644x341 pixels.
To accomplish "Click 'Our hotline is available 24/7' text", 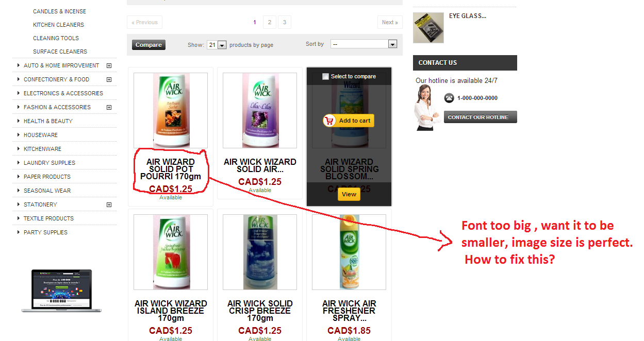I will [456, 80].
